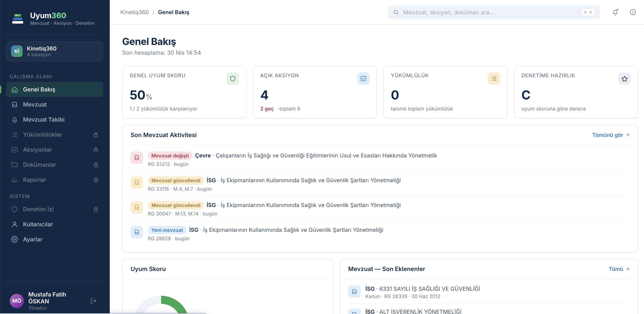Click the MÖ user avatar

(x=17, y=301)
